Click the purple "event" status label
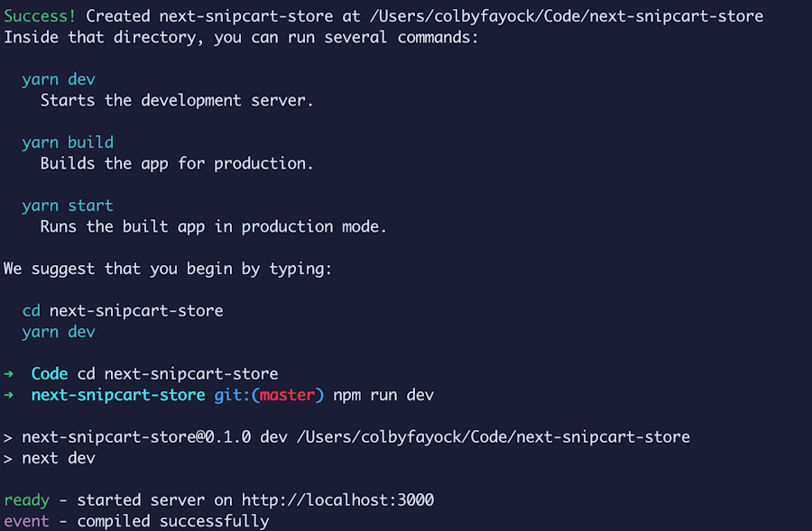The image size is (812, 531). pos(26,521)
